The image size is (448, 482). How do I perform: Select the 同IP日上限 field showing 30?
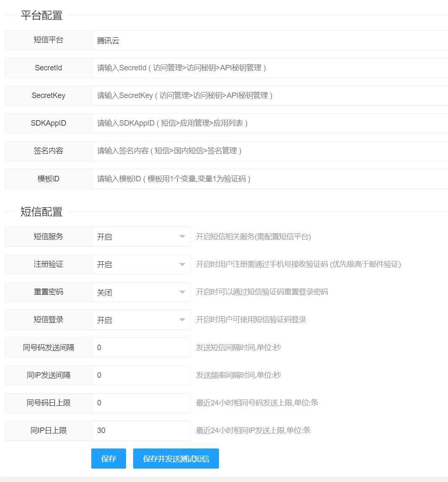(x=141, y=430)
